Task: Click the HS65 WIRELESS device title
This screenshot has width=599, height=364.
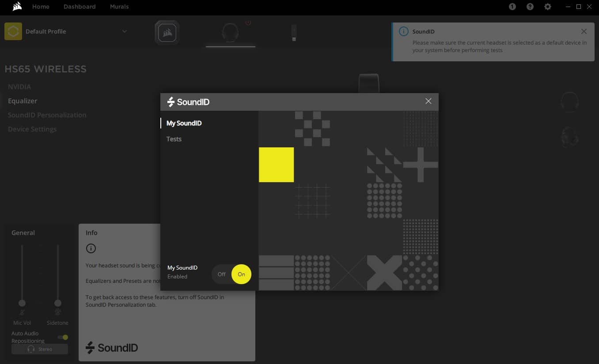Action: [x=45, y=69]
